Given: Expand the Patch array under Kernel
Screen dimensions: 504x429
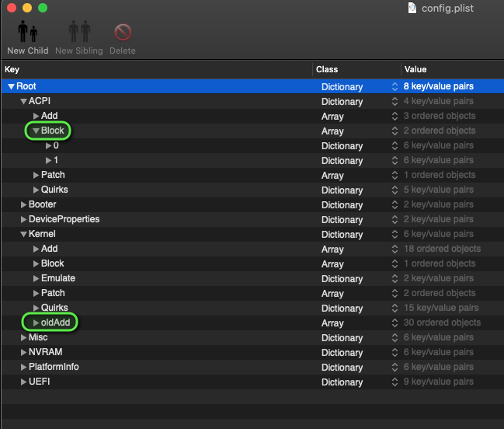Looking at the screenshot, I should 36,294.
